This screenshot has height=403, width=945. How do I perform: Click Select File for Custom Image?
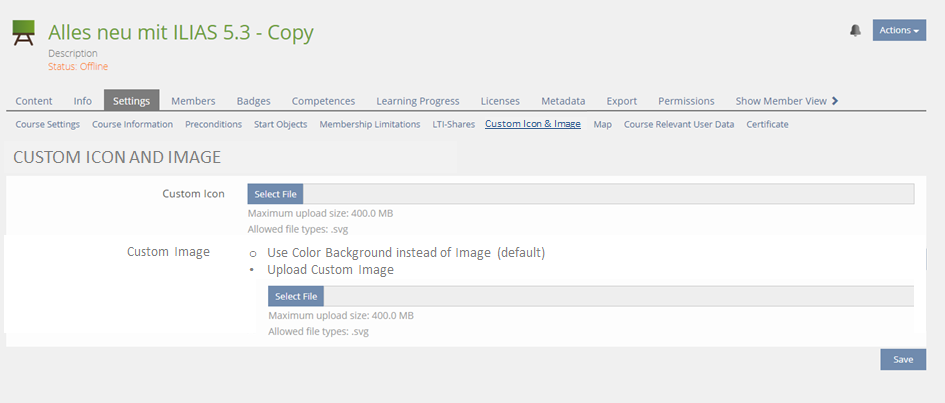click(x=296, y=296)
